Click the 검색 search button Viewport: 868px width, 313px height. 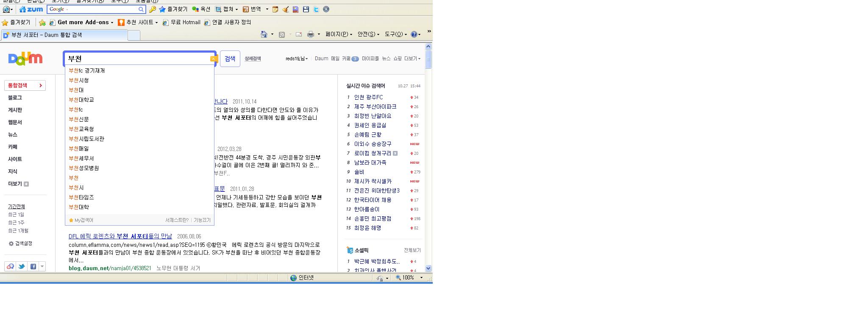point(230,59)
